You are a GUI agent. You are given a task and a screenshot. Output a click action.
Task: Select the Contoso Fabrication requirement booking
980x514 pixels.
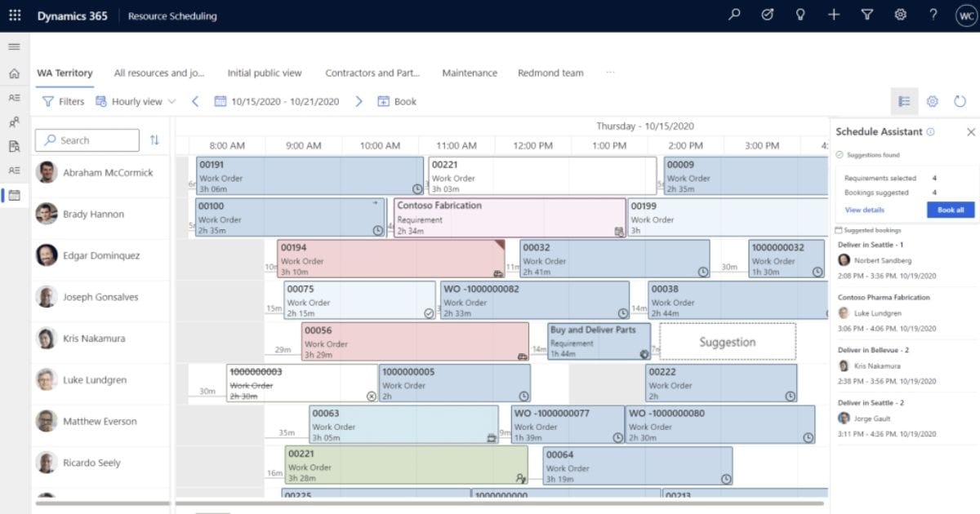(x=510, y=218)
